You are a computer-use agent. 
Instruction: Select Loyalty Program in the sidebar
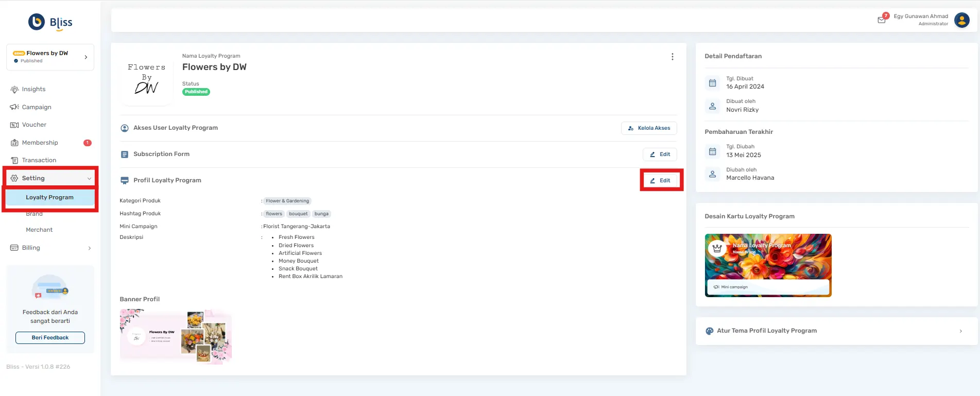point(49,197)
